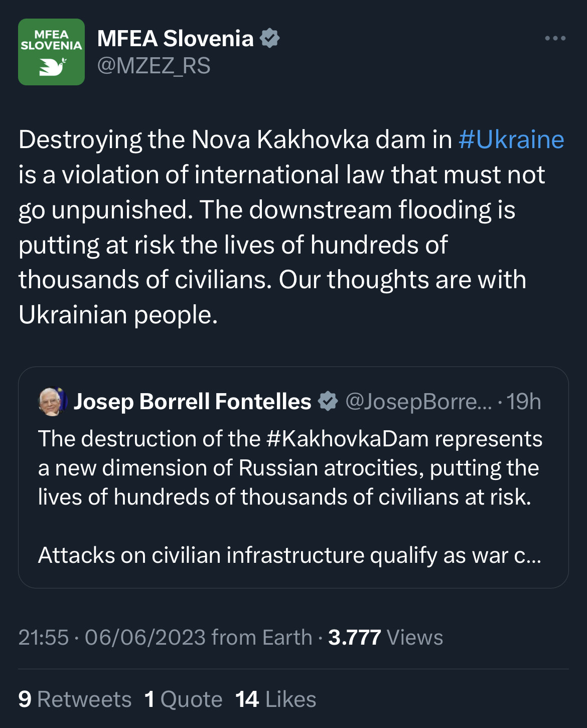Open the MFEA Slovenia display name
Viewport: 587px width, 728px height.
(175, 39)
